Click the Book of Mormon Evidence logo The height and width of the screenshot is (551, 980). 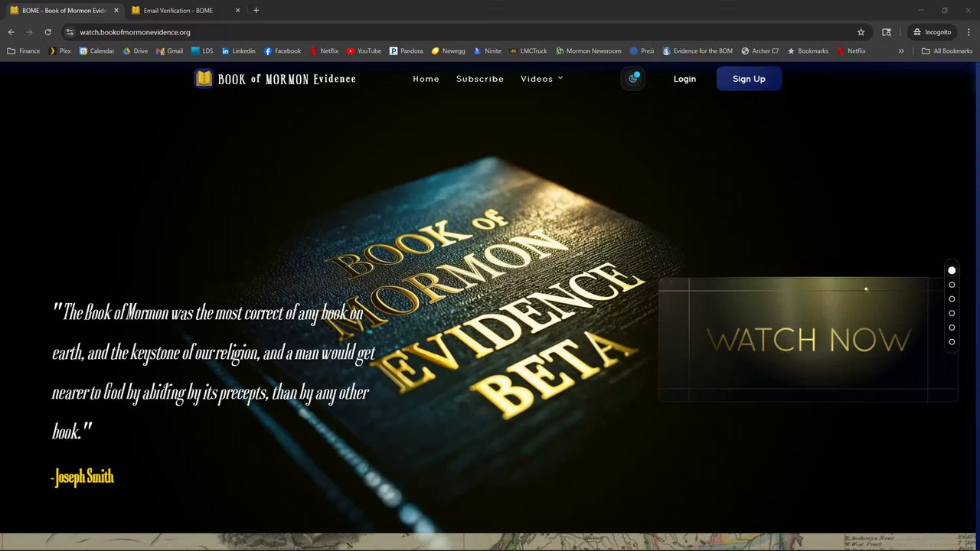(x=275, y=78)
